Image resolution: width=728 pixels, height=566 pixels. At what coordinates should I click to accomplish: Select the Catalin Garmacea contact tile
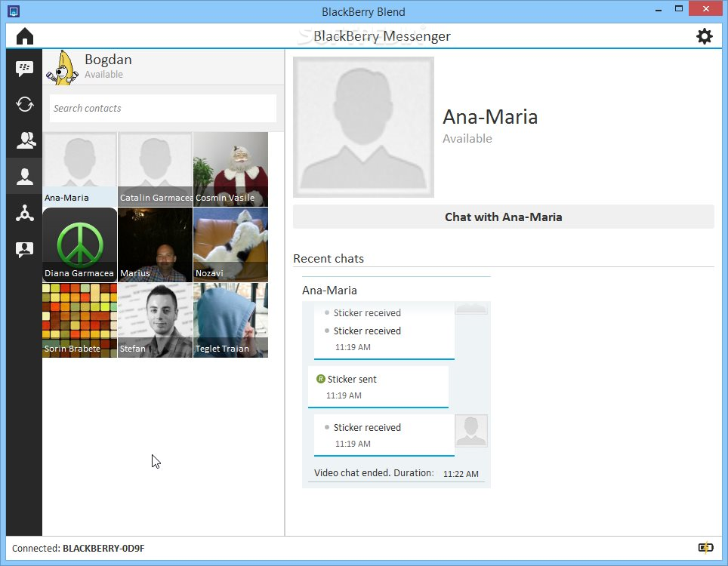pyautogui.click(x=155, y=169)
